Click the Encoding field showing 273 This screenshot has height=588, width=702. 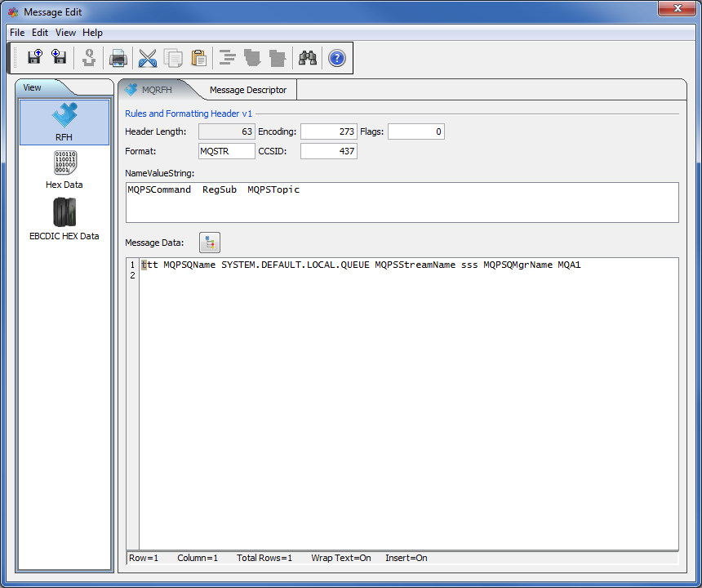[x=329, y=131]
